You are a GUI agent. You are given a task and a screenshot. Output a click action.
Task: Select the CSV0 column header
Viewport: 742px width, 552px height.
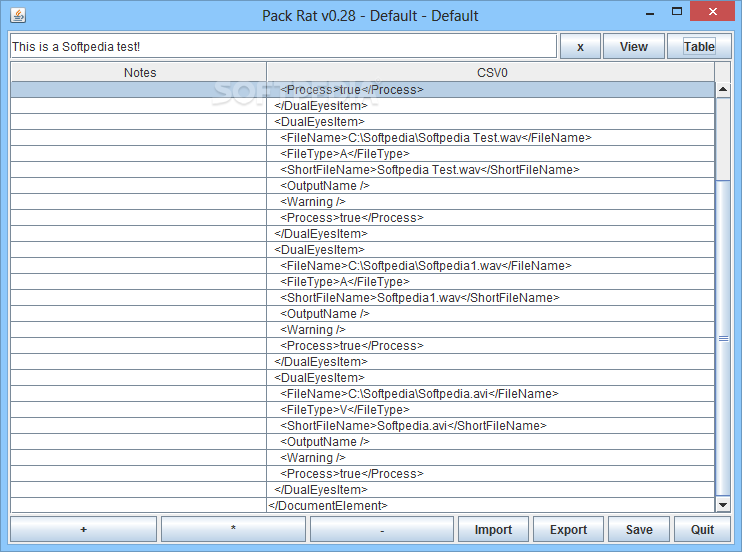[492, 72]
